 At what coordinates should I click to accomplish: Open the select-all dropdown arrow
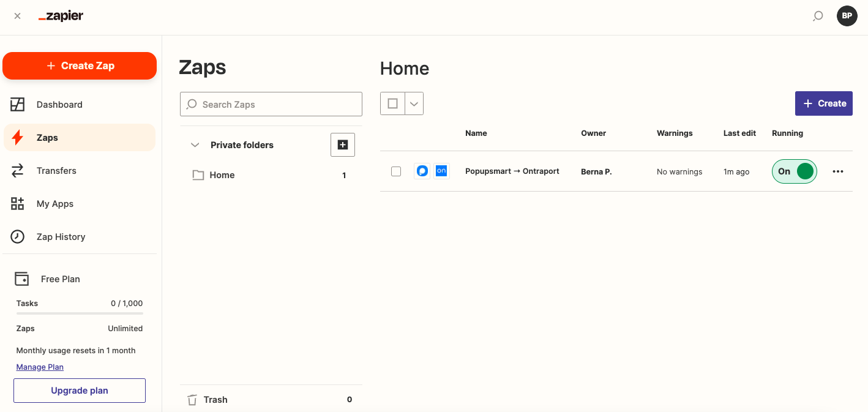(x=414, y=103)
